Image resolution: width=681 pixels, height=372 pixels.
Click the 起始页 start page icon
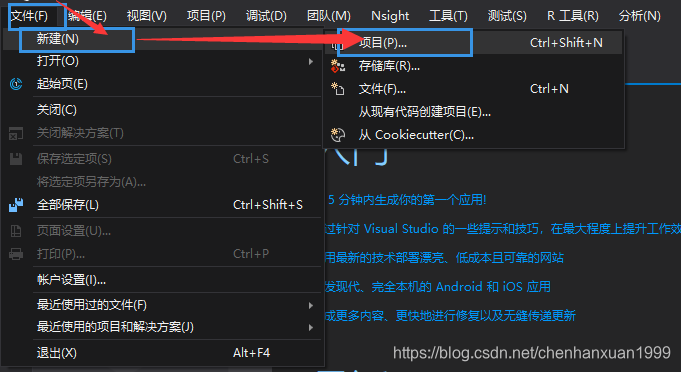click(x=16, y=84)
